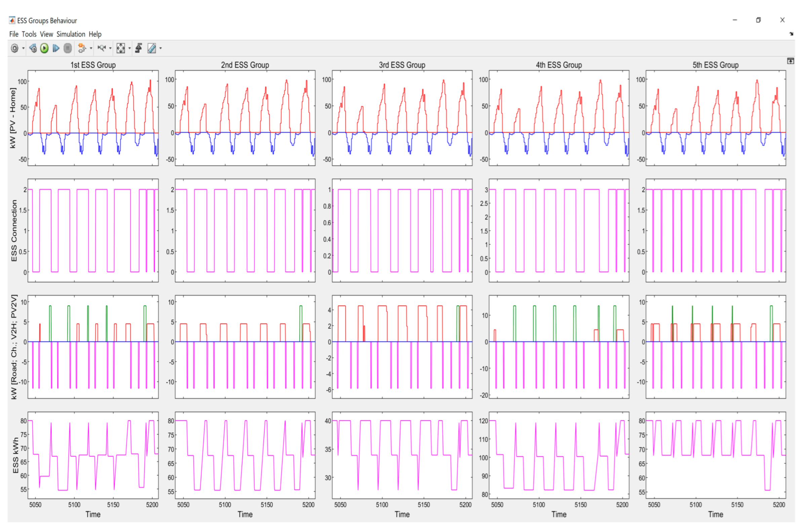Open dropdown arrow beside measurements ruler
The width and height of the screenshot is (803, 532).
pos(161,48)
